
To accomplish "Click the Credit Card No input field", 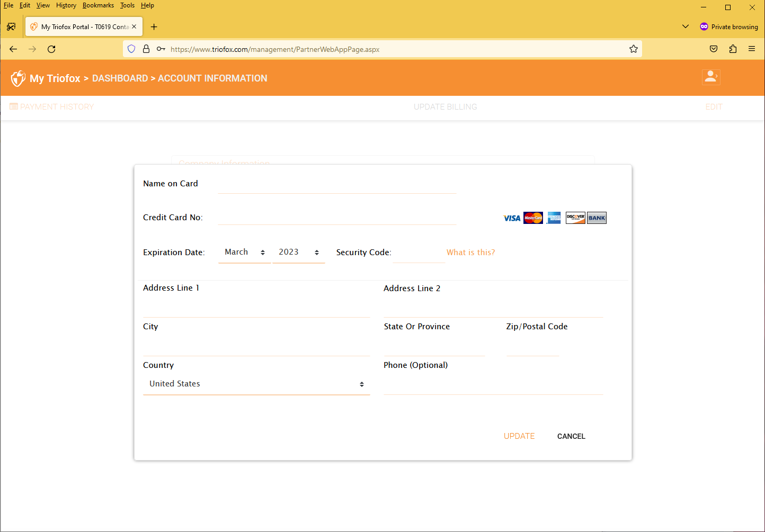I will pos(337,217).
